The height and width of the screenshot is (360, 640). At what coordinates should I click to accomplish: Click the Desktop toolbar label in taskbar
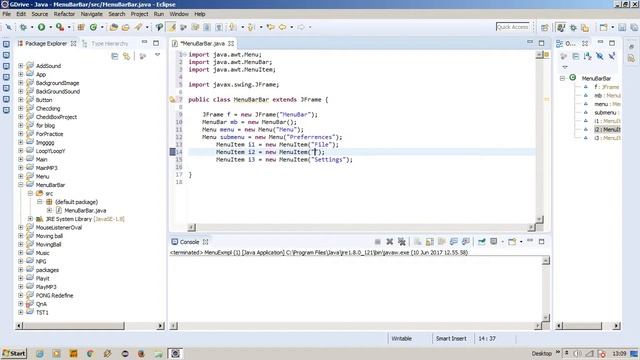coord(541,353)
